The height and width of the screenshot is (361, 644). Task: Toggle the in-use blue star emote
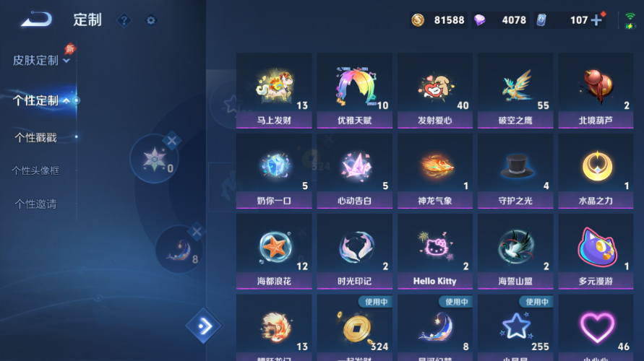515,327
